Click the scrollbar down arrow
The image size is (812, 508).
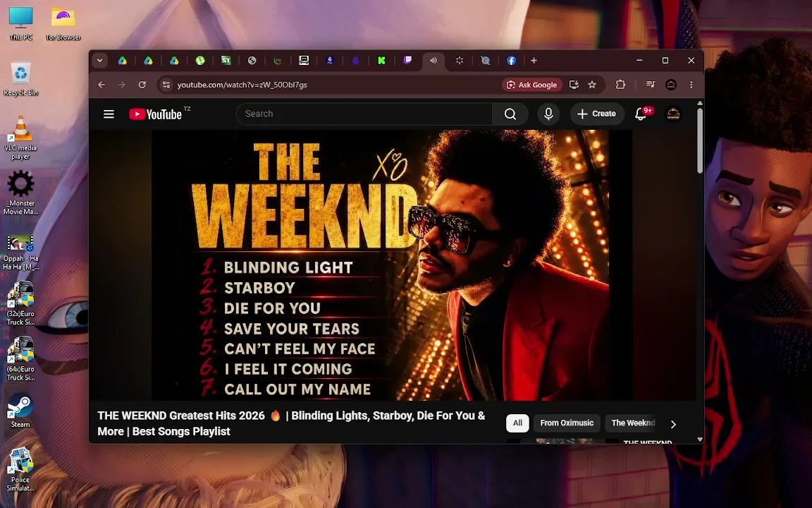(700, 439)
